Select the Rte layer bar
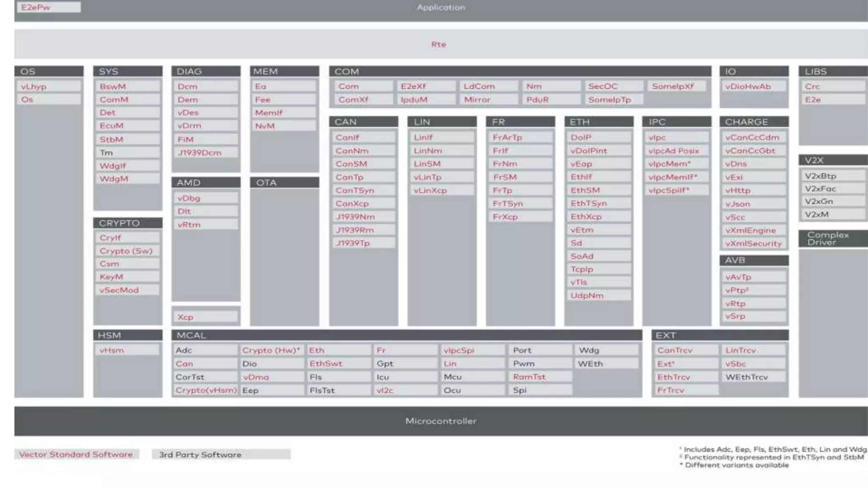The image size is (868, 488). (439, 44)
